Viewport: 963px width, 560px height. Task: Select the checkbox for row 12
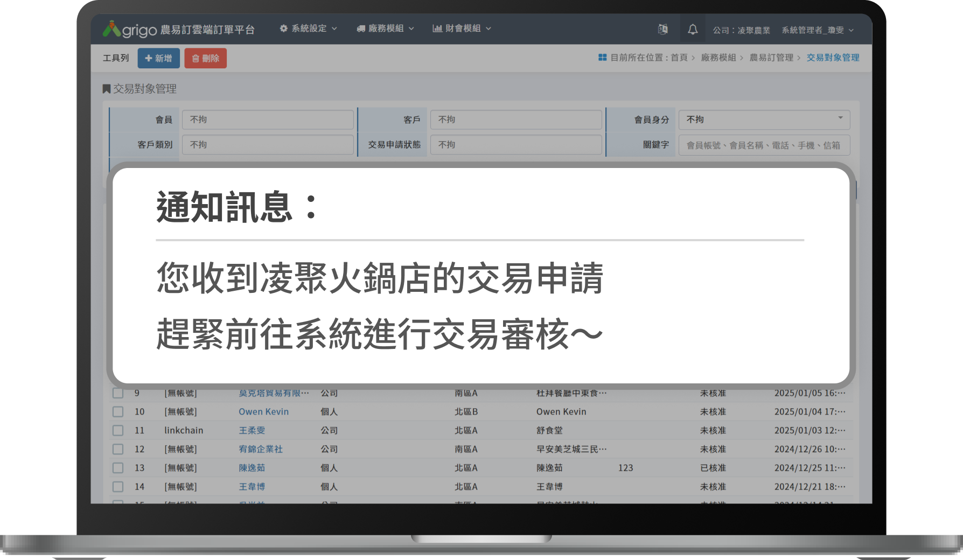(118, 449)
